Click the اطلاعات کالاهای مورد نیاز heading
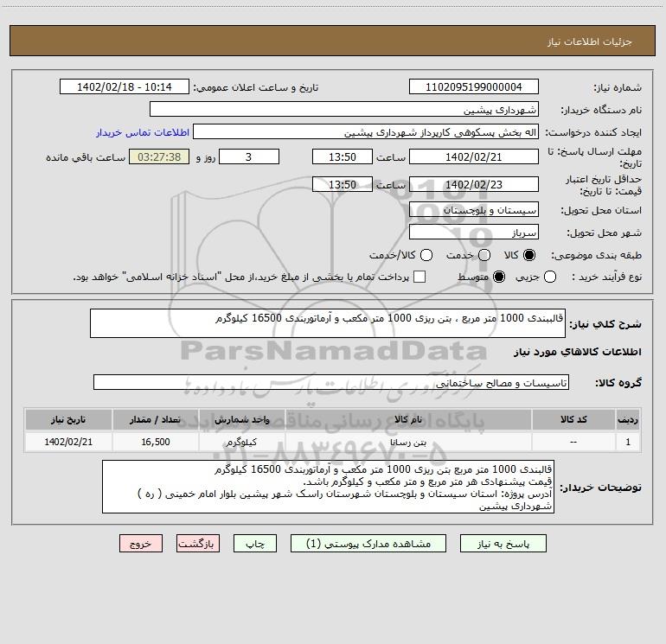 pos(578,352)
